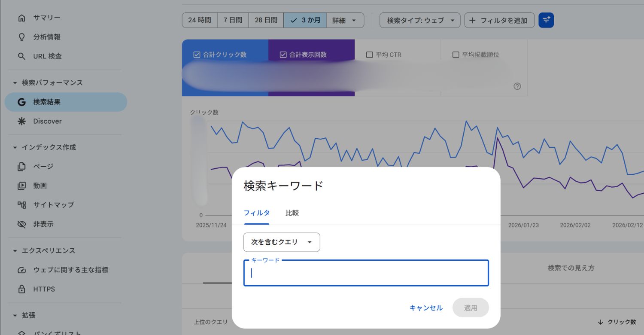Uncheck the 合計表示回数 checkbox
Viewport: 644px width, 335px height.
coord(283,55)
